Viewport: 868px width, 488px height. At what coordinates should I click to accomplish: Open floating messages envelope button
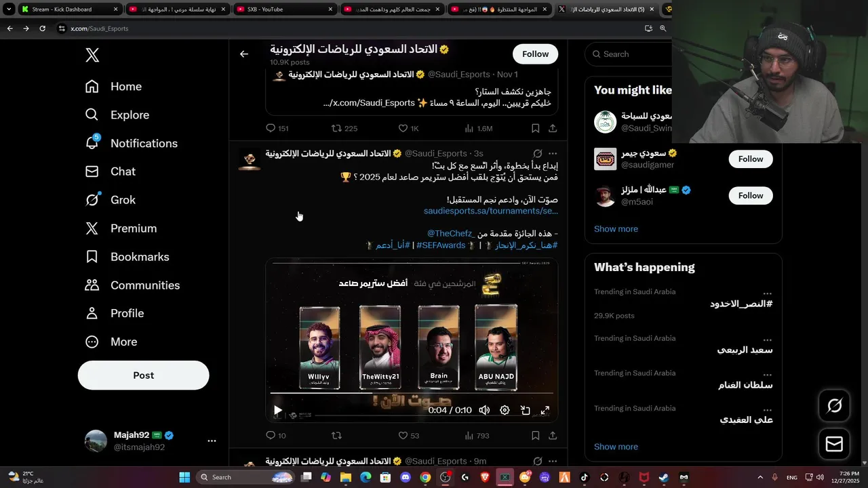click(834, 444)
